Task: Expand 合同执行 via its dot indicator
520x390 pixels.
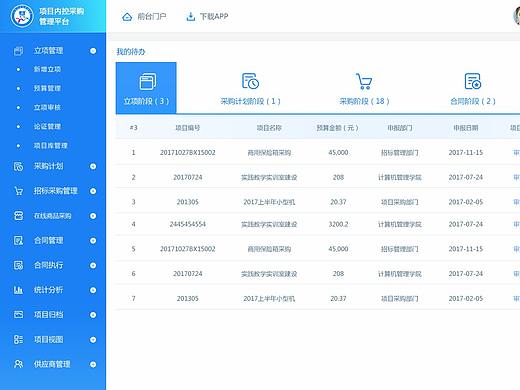Action: [93, 265]
